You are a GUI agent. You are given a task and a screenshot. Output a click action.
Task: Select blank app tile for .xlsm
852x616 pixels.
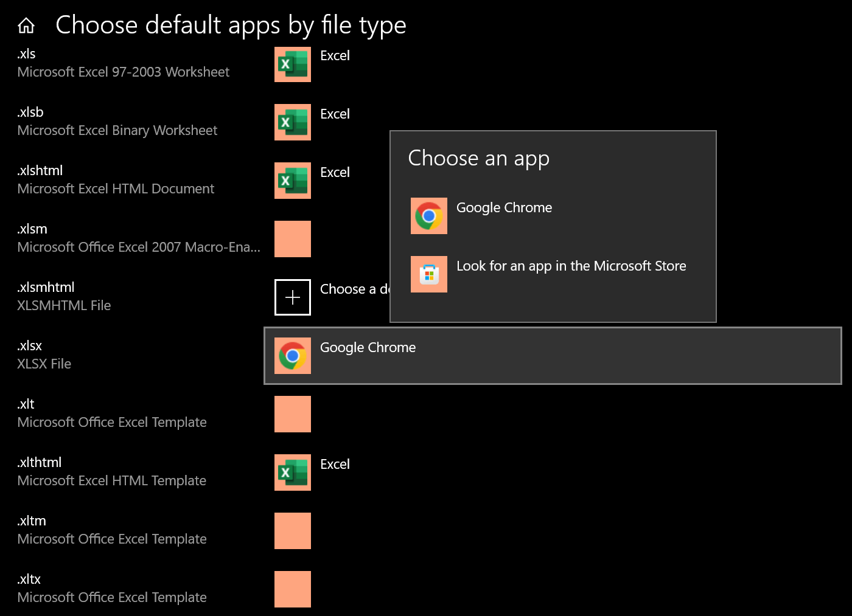293,239
